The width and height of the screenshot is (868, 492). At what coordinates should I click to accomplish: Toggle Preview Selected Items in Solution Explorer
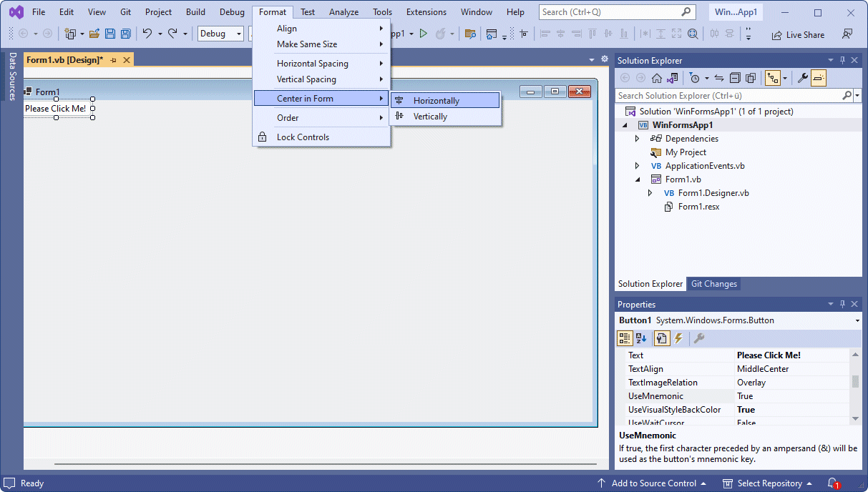click(819, 78)
